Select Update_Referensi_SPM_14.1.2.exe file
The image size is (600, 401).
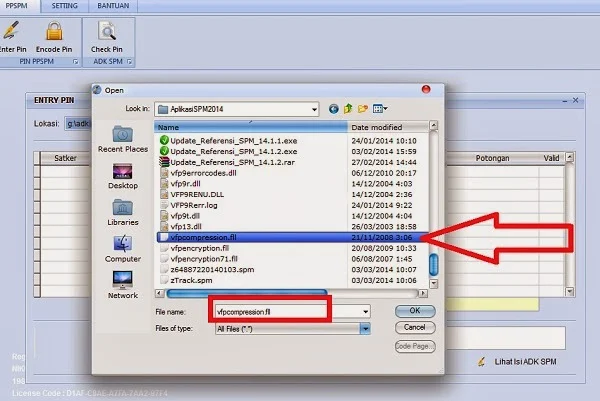click(233, 152)
